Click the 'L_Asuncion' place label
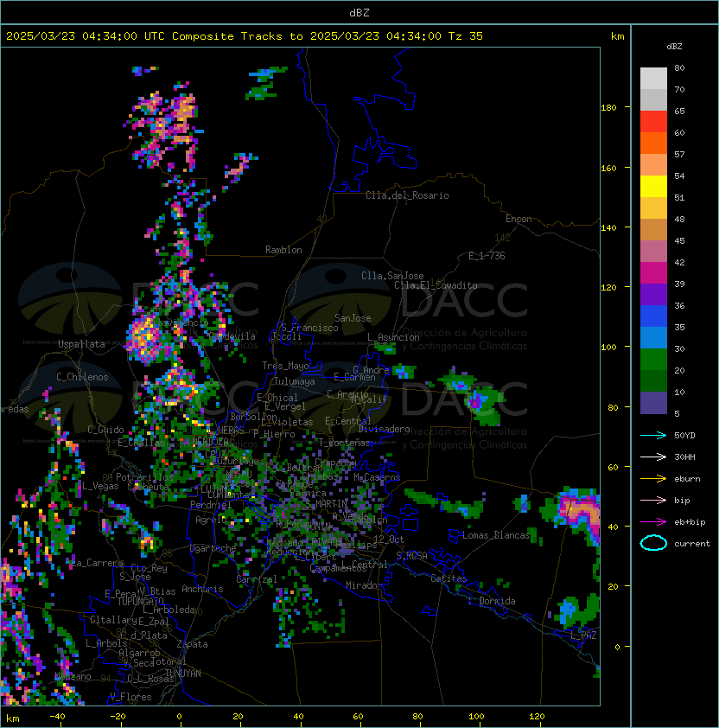This screenshot has height=728, width=719. 393,337
